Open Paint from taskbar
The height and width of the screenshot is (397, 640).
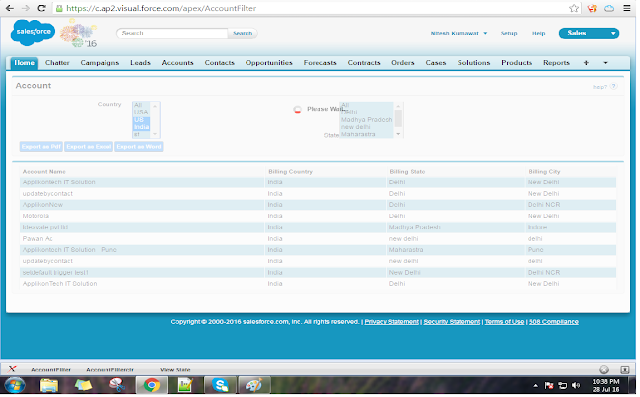point(254,385)
